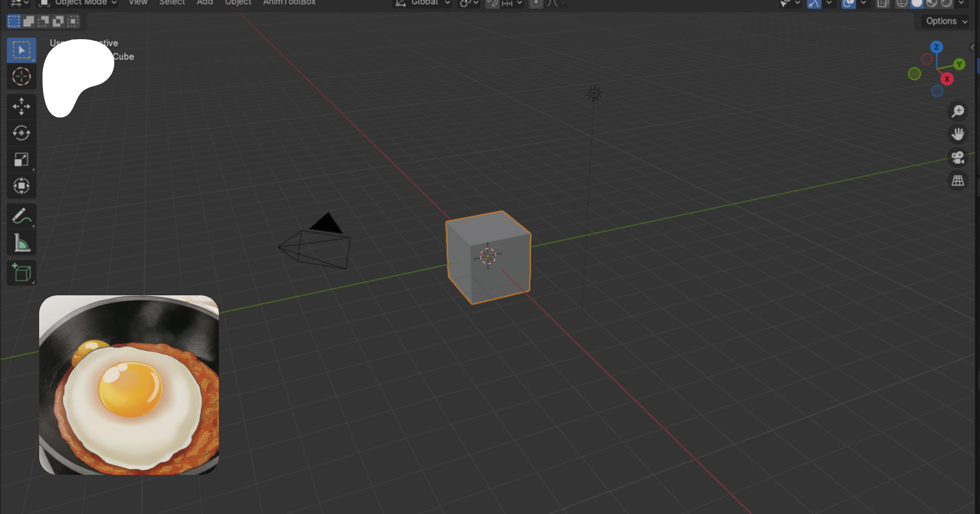This screenshot has width=980, height=514.
Task: Enable the X-ray toggle
Action: click(883, 3)
